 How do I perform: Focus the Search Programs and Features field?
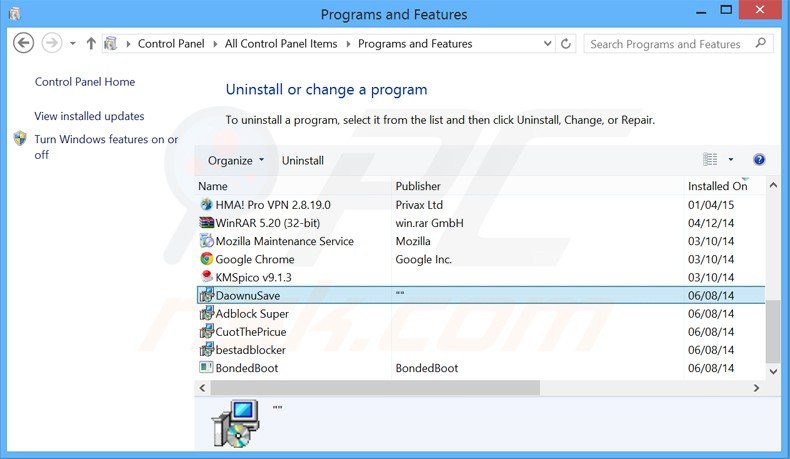point(678,44)
